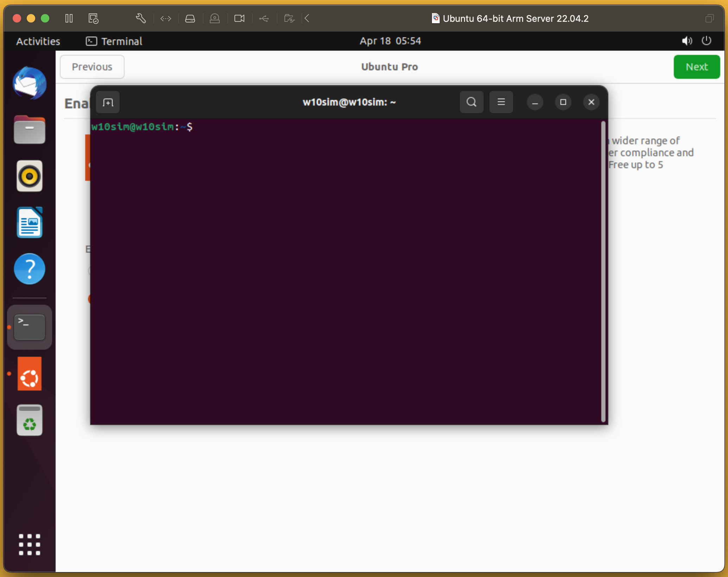The image size is (728, 577).
Task: Click the shared folders icon
Action: click(x=289, y=18)
